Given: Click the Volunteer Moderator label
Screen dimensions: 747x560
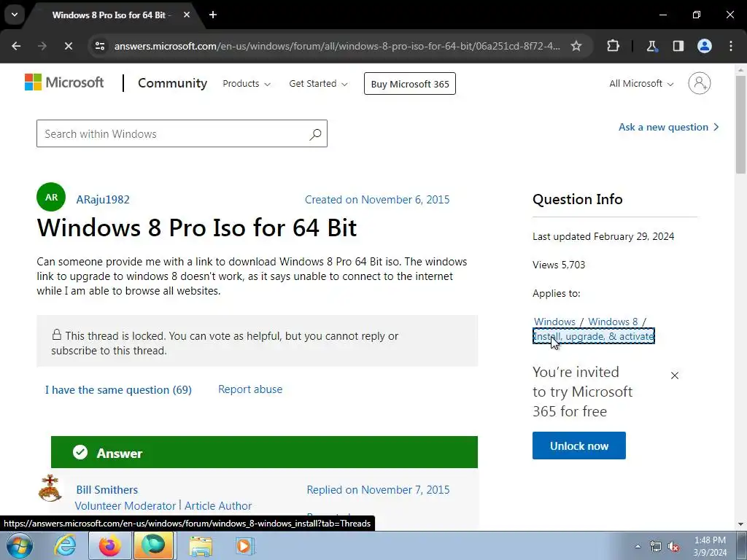Looking at the screenshot, I should pos(125,506).
